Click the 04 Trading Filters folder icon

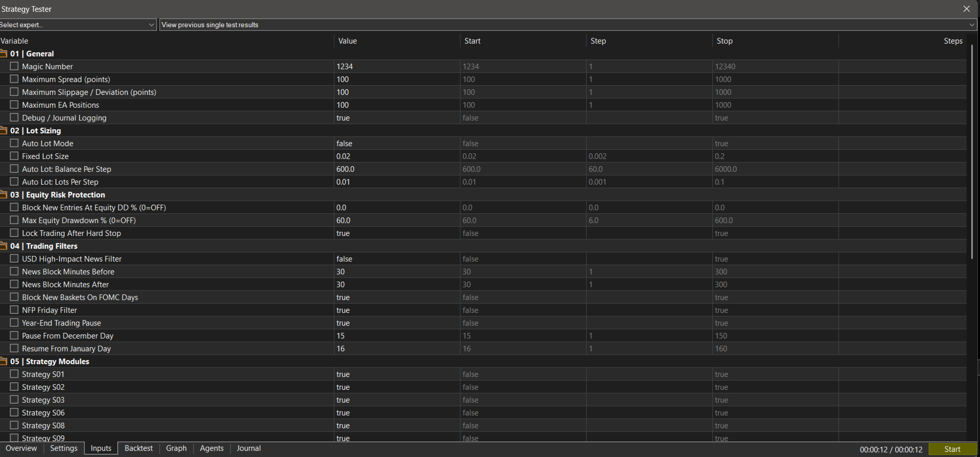coord(4,246)
